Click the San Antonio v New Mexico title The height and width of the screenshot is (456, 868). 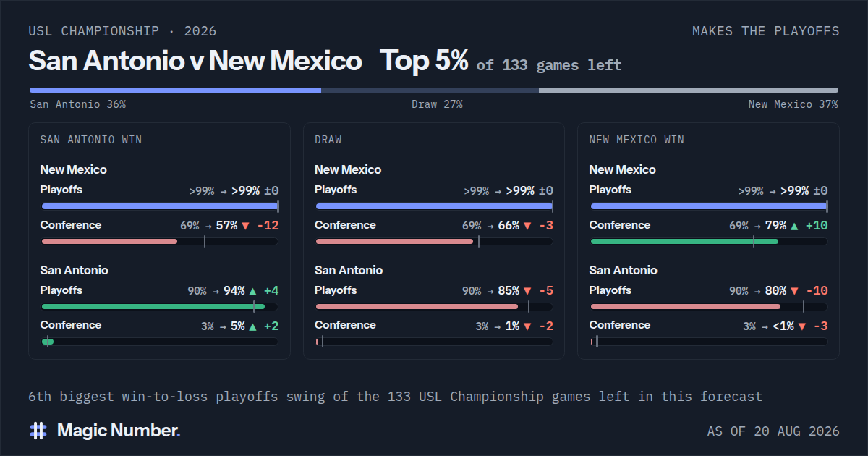coord(195,61)
